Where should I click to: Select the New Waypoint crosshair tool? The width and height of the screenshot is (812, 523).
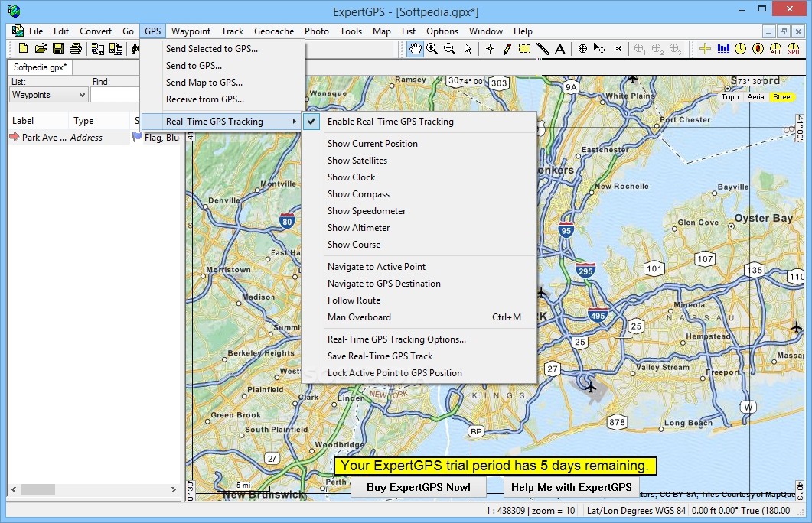pos(490,49)
